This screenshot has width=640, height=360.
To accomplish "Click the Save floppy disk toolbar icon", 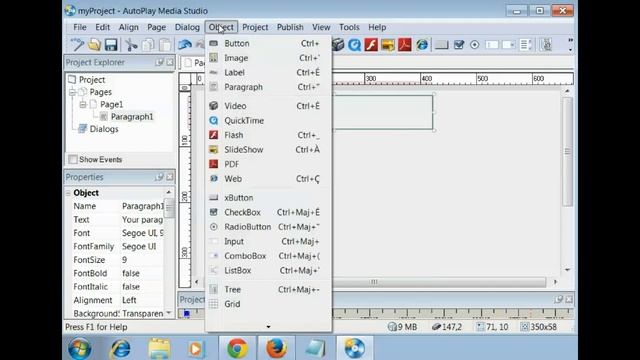I will click(111, 44).
